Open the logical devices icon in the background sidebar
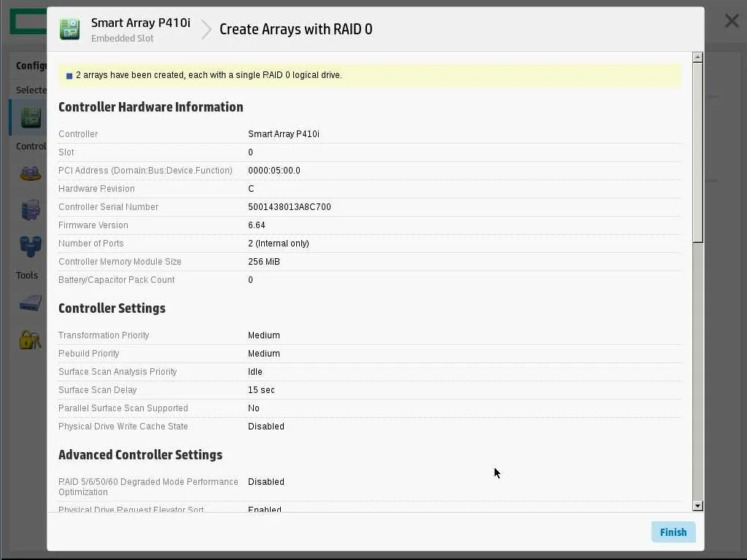The image size is (747, 560). [31, 209]
